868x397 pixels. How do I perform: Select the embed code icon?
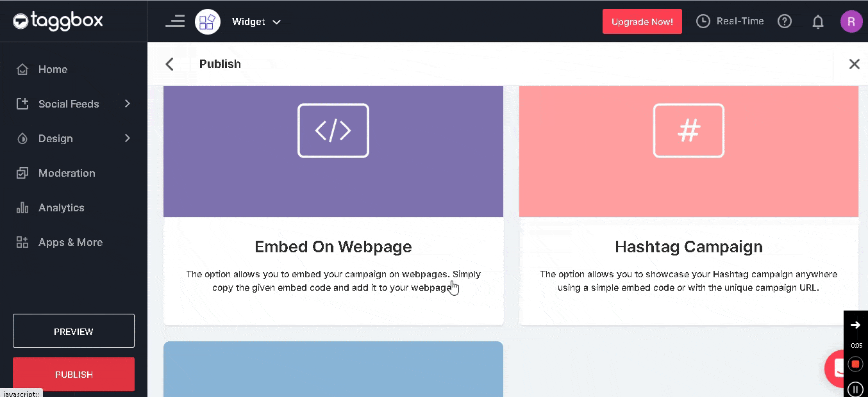click(333, 131)
